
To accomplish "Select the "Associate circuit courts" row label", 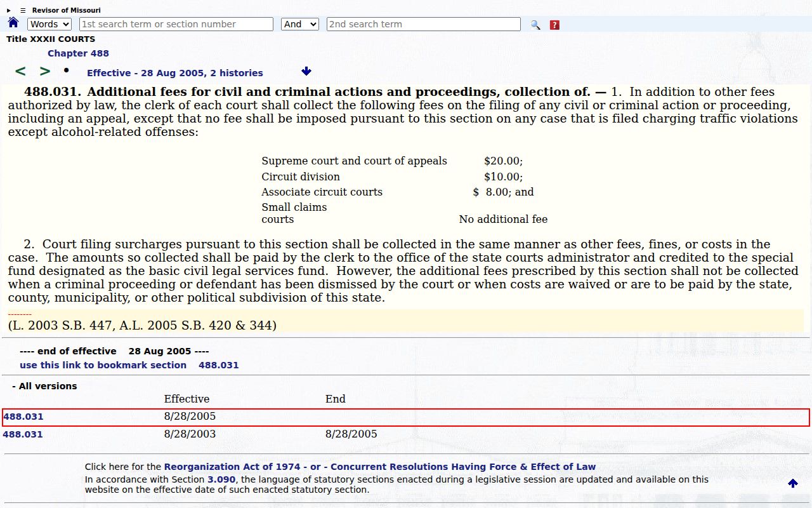I will [x=322, y=192].
